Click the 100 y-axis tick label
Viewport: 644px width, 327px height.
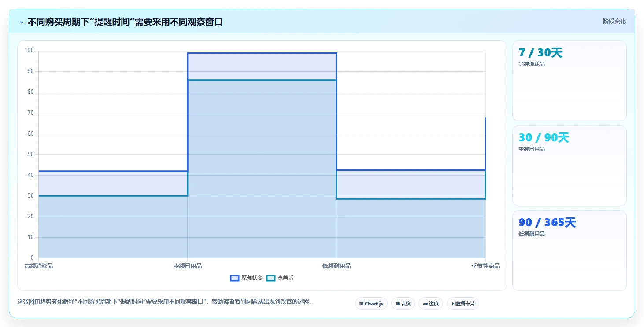point(29,51)
